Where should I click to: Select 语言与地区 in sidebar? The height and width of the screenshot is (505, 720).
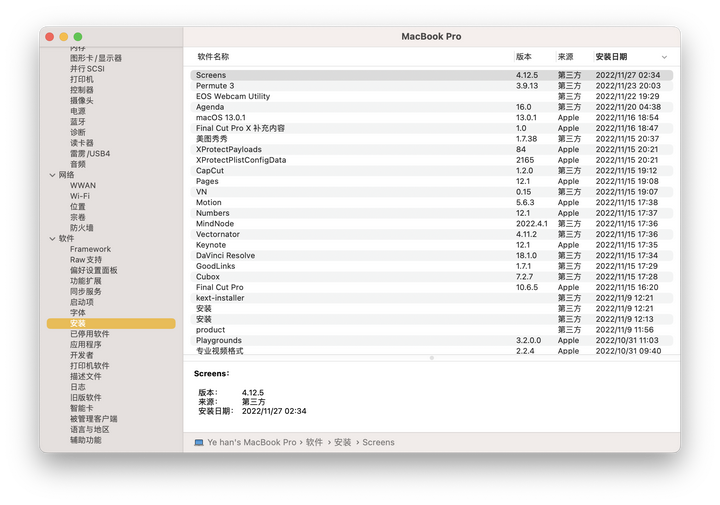click(x=90, y=430)
